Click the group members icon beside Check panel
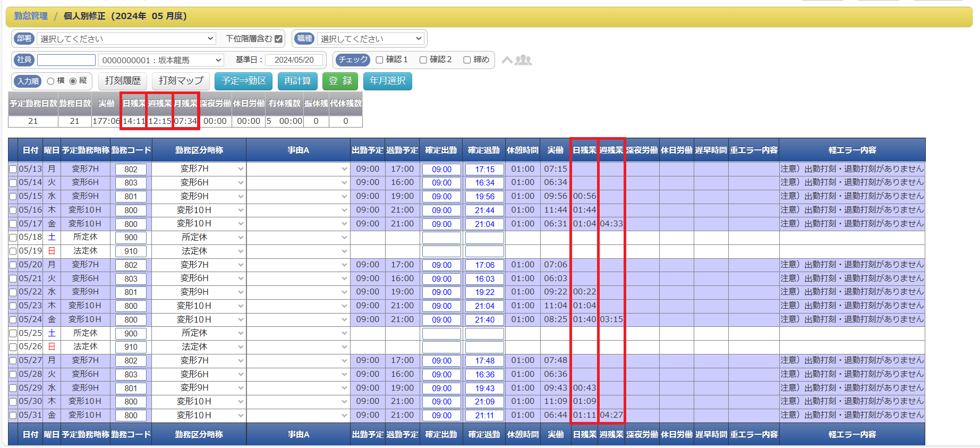The height and width of the screenshot is (448, 980). point(523,60)
